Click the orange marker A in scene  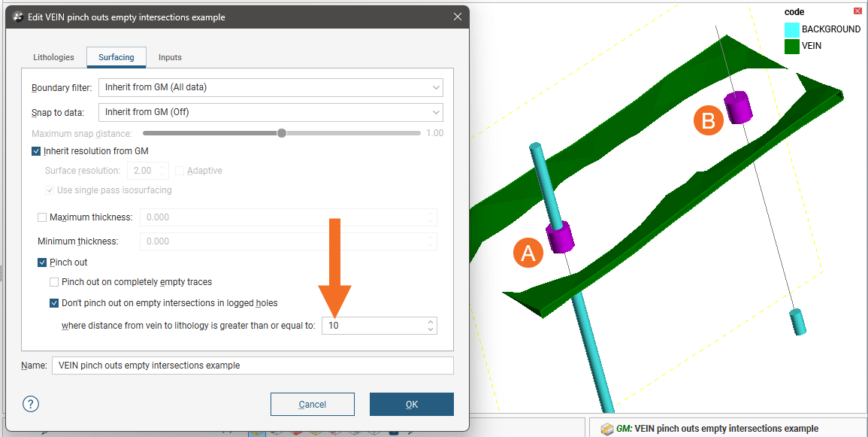tap(528, 253)
